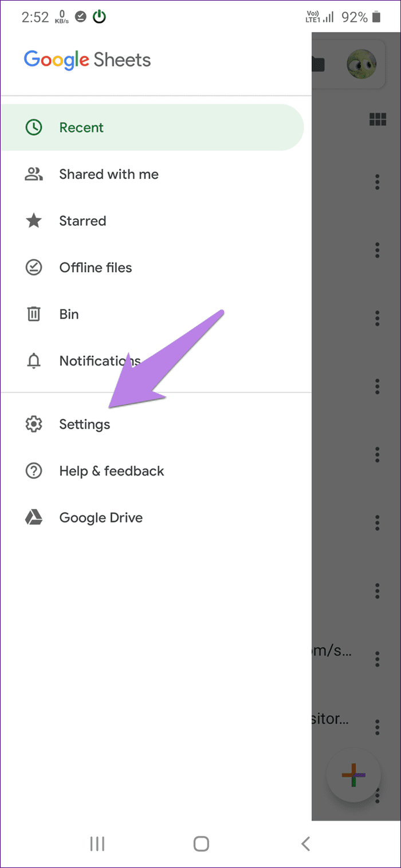Tap the offline checkmark icon
Image resolution: width=401 pixels, height=868 pixels.
[x=34, y=268]
